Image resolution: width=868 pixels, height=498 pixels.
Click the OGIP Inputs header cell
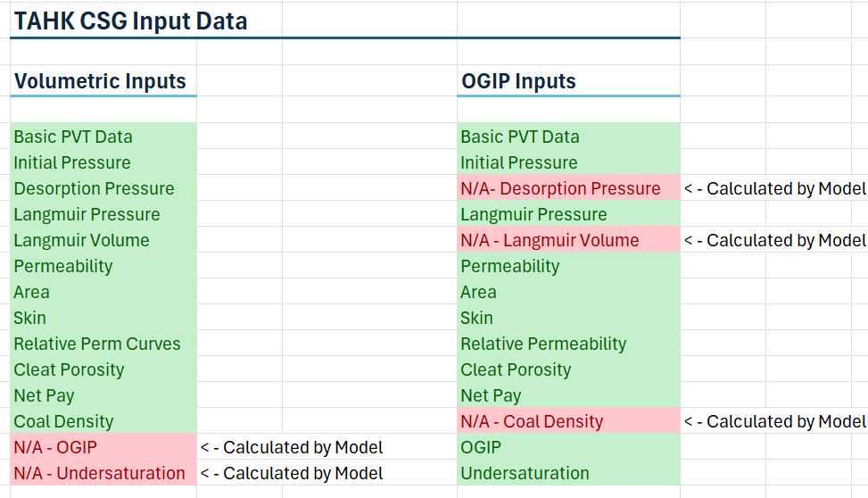[x=518, y=81]
